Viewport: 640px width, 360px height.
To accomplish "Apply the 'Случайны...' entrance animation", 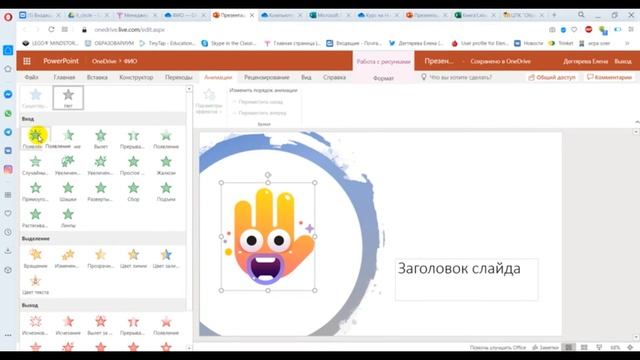I will [36, 165].
